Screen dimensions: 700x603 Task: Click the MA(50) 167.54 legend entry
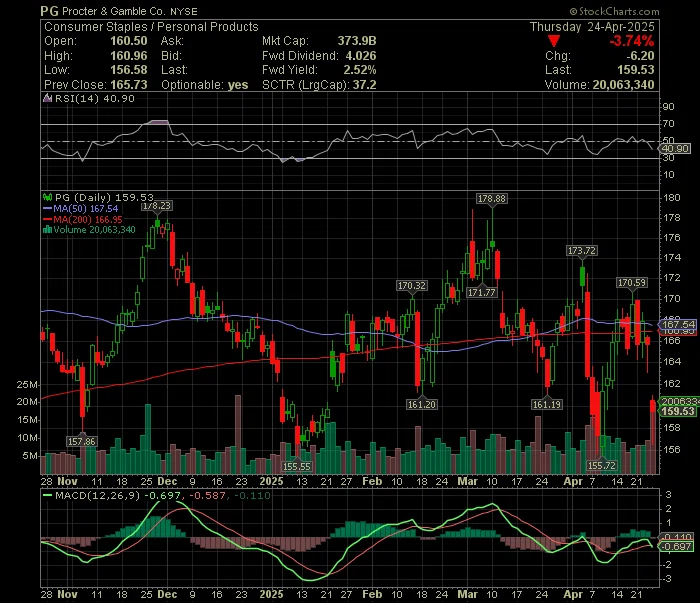86,208
